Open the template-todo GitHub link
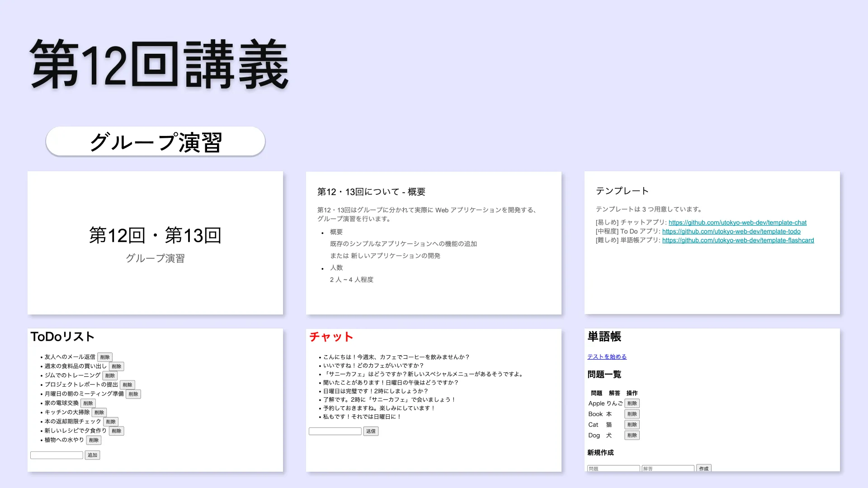 (x=731, y=231)
